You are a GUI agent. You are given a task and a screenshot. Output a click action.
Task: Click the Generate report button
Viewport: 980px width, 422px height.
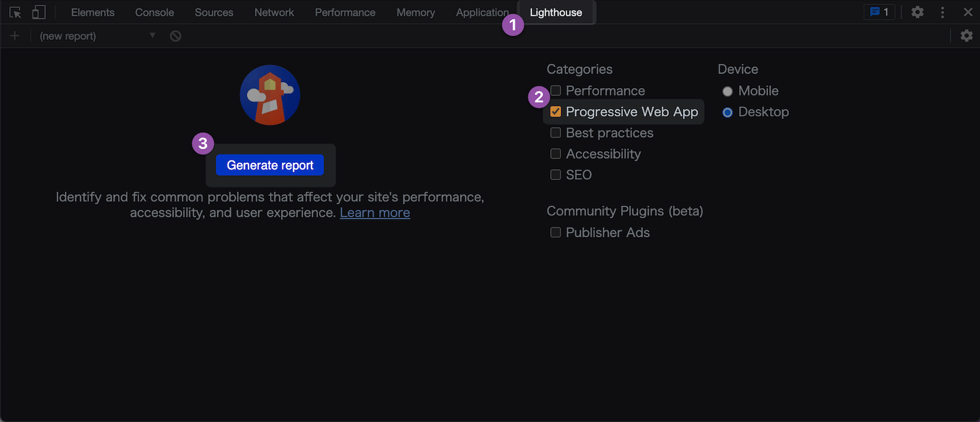(x=270, y=165)
